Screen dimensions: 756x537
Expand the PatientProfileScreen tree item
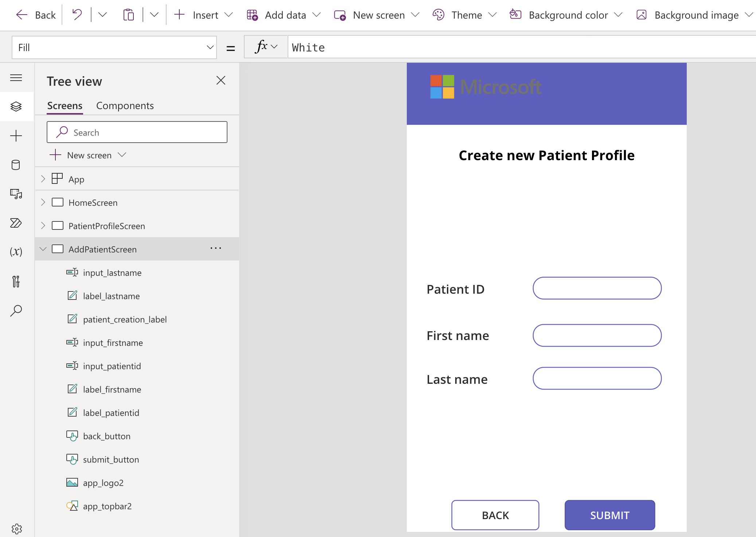pos(43,225)
